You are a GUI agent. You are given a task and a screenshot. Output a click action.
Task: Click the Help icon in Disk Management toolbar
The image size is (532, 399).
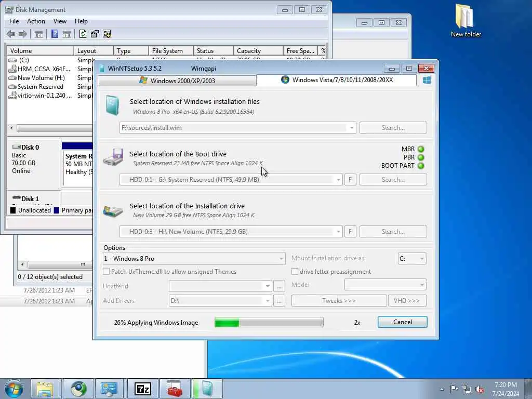click(x=55, y=34)
